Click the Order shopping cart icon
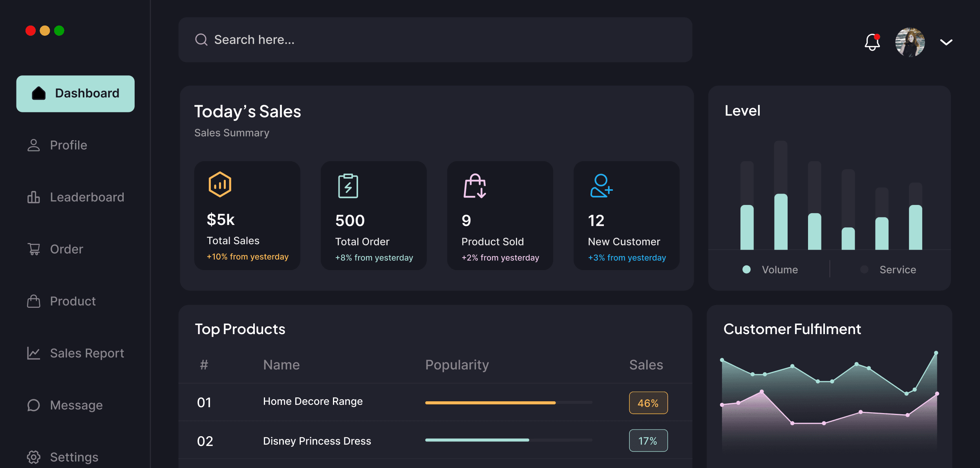The height and width of the screenshot is (468, 980). [34, 249]
